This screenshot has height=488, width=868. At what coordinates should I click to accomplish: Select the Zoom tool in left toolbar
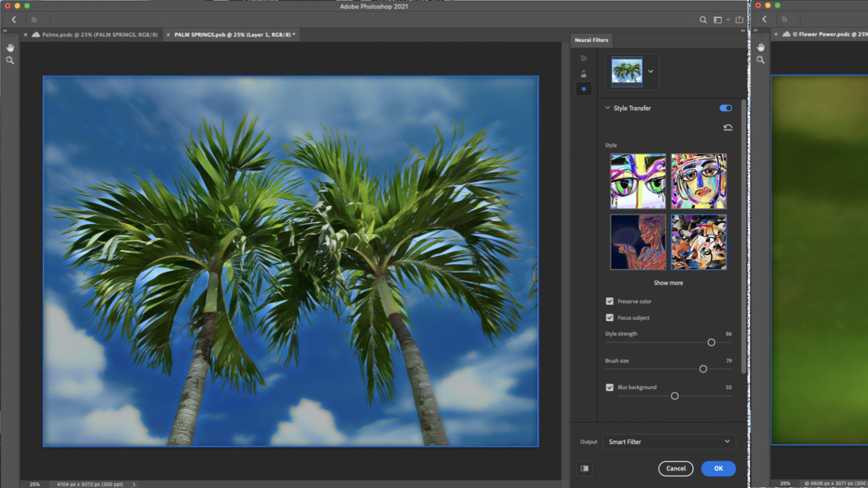click(10, 61)
